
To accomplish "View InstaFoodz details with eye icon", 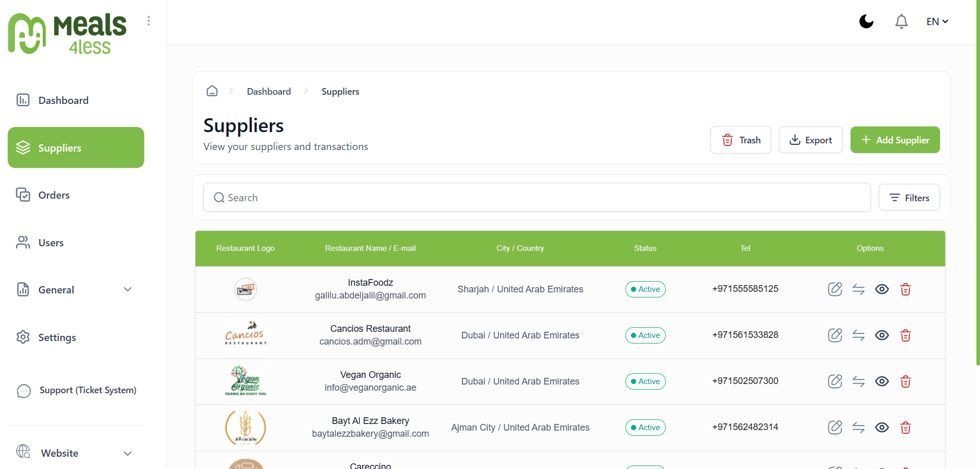I will [882, 289].
